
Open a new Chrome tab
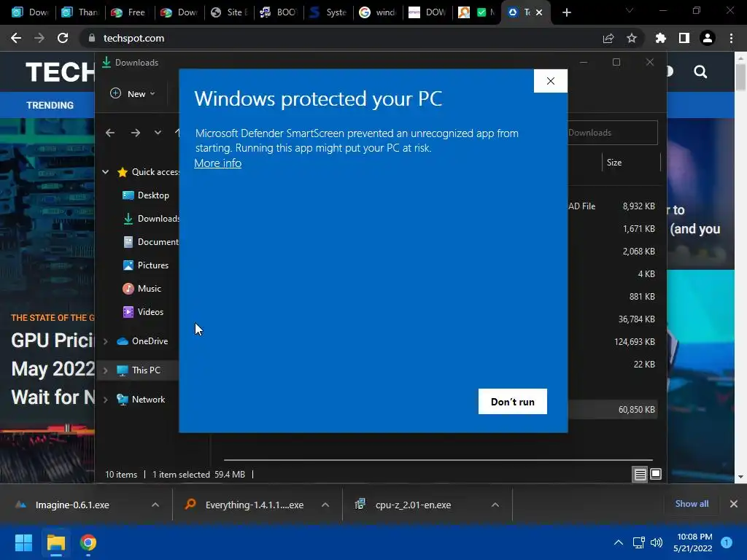click(566, 12)
